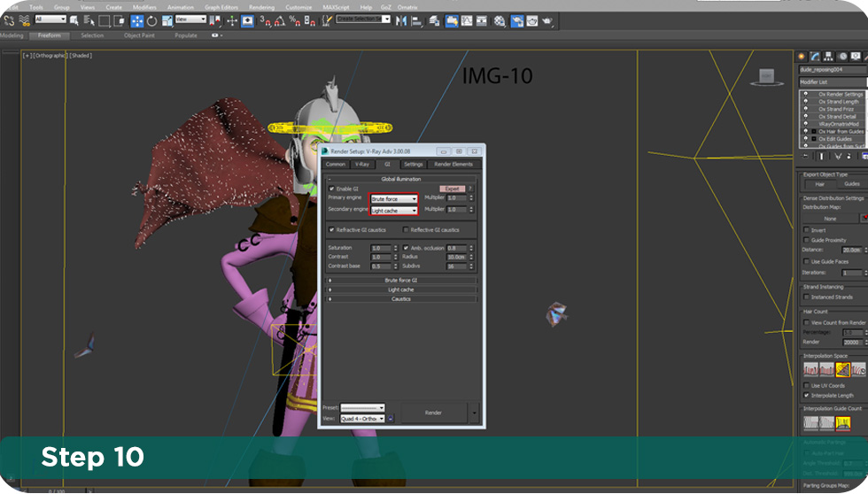The image size is (868, 494).
Task: Click the Angle Snap toggle icon
Action: pyautogui.click(x=279, y=20)
